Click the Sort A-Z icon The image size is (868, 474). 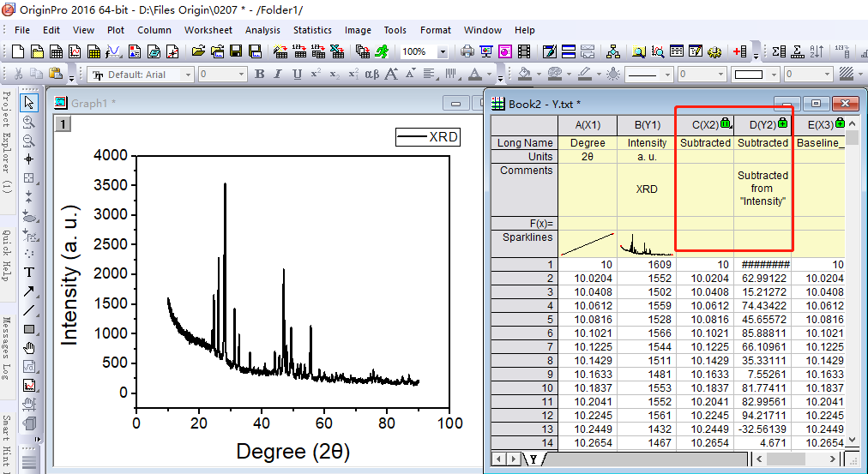[817, 52]
